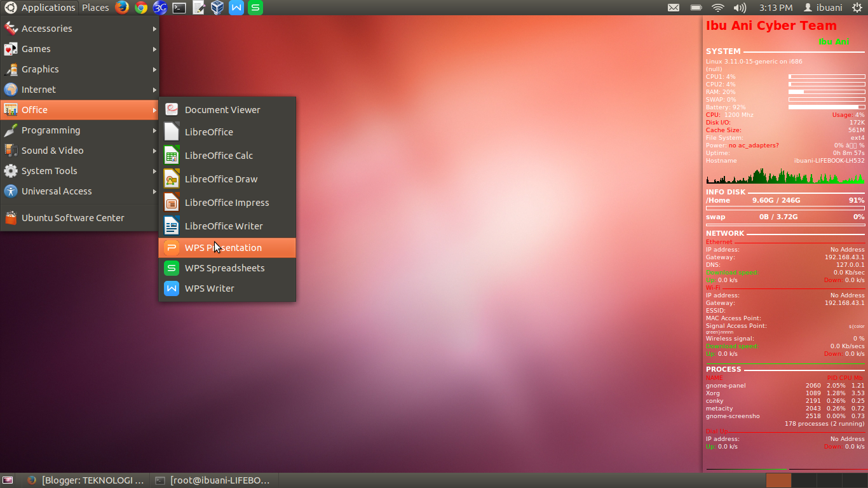The height and width of the screenshot is (488, 868).
Task: Click the battery indicator icon
Action: click(x=696, y=8)
